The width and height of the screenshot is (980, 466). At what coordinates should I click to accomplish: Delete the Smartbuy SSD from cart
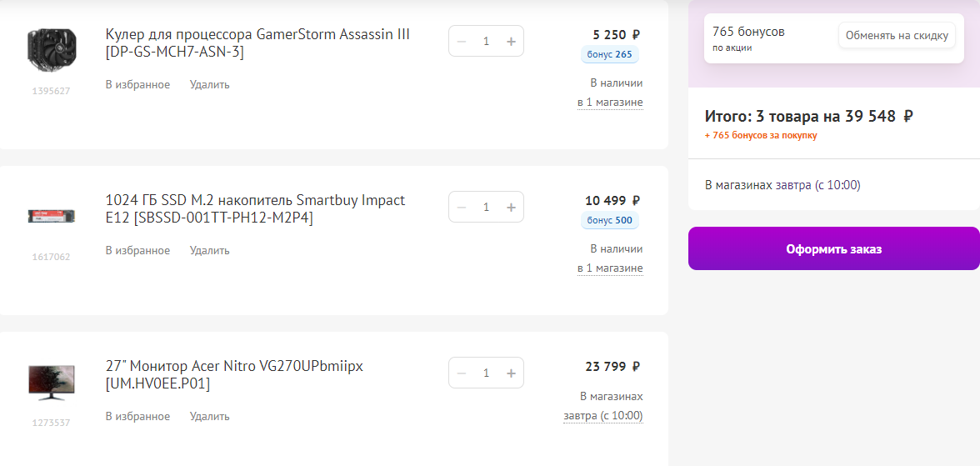[x=209, y=250]
